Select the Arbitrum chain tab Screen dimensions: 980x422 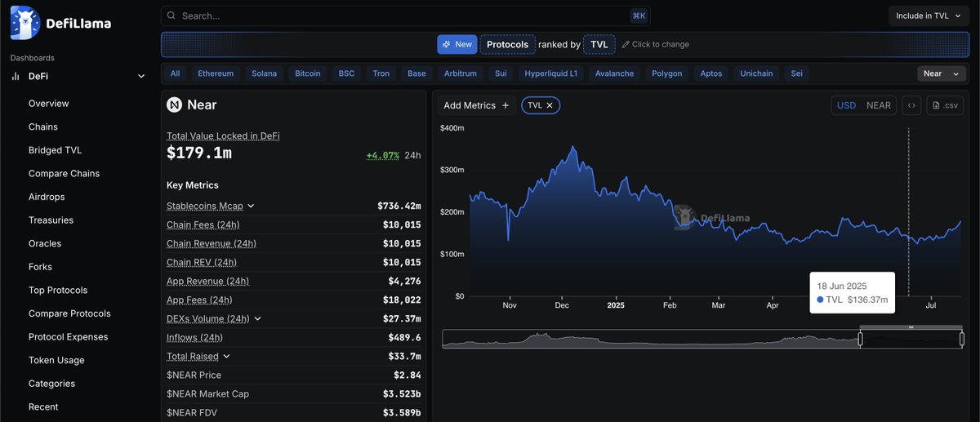pos(461,73)
